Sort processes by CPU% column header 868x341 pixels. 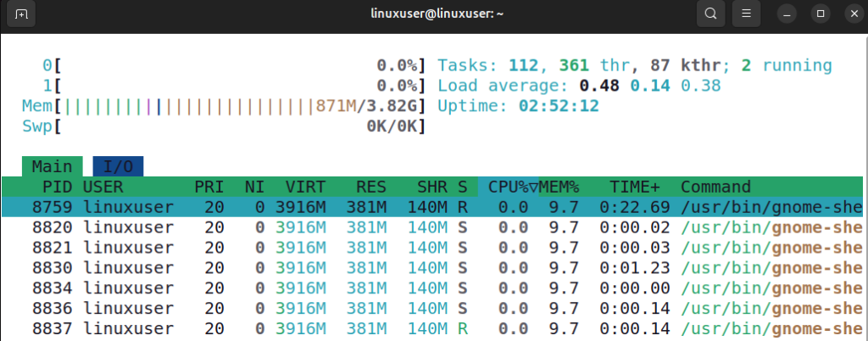click(507, 187)
